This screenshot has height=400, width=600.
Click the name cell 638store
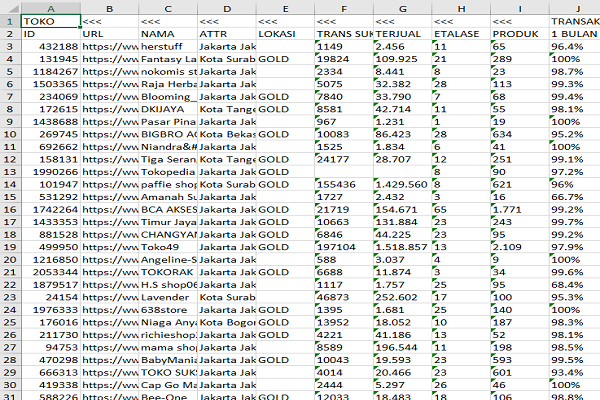coord(168,310)
